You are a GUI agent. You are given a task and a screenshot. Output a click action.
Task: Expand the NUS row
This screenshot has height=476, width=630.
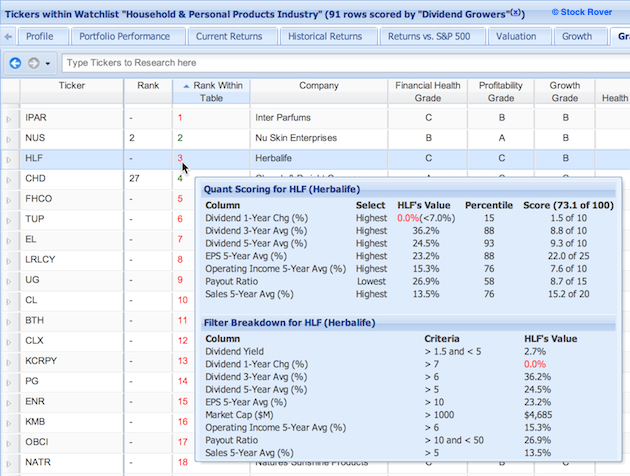click(x=9, y=139)
